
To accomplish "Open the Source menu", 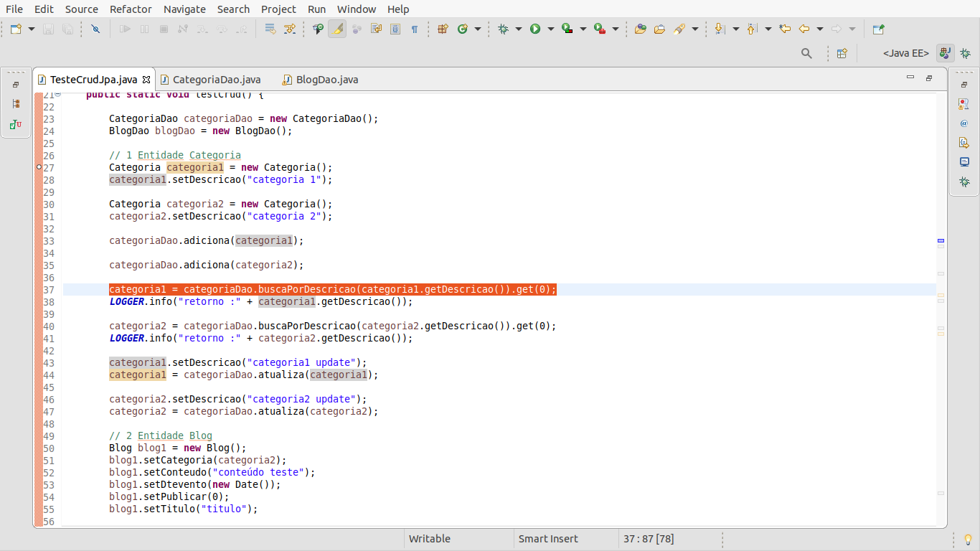I will 82,9.
